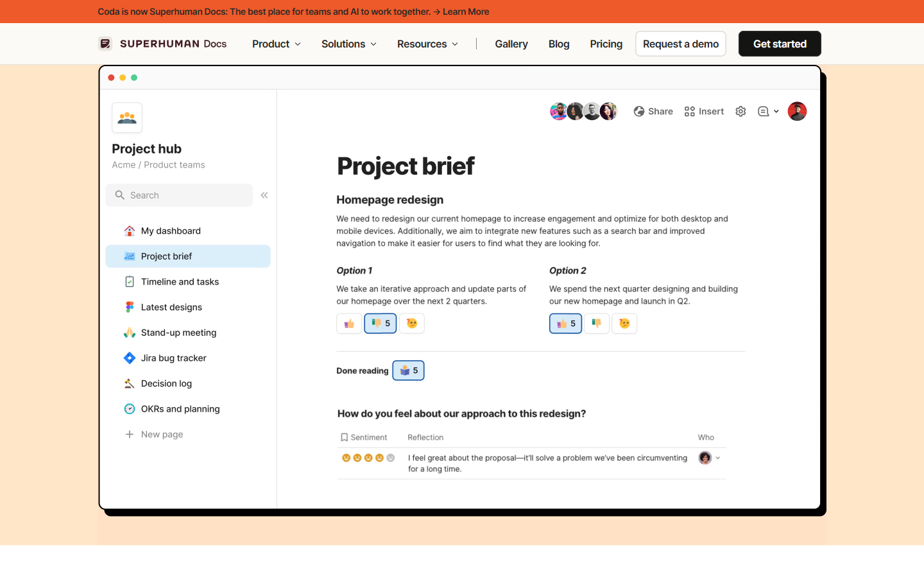Expand the Product menu
This screenshot has height=578, width=924.
[x=277, y=44]
